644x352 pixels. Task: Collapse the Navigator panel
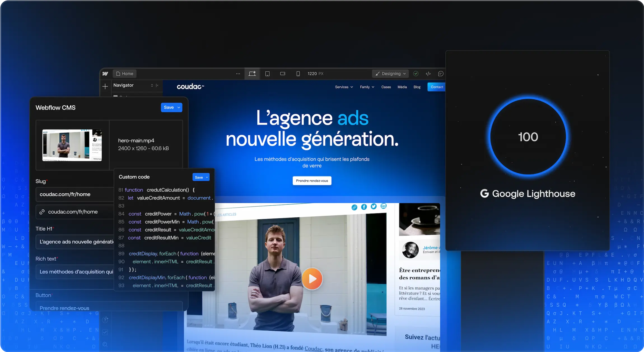(157, 85)
